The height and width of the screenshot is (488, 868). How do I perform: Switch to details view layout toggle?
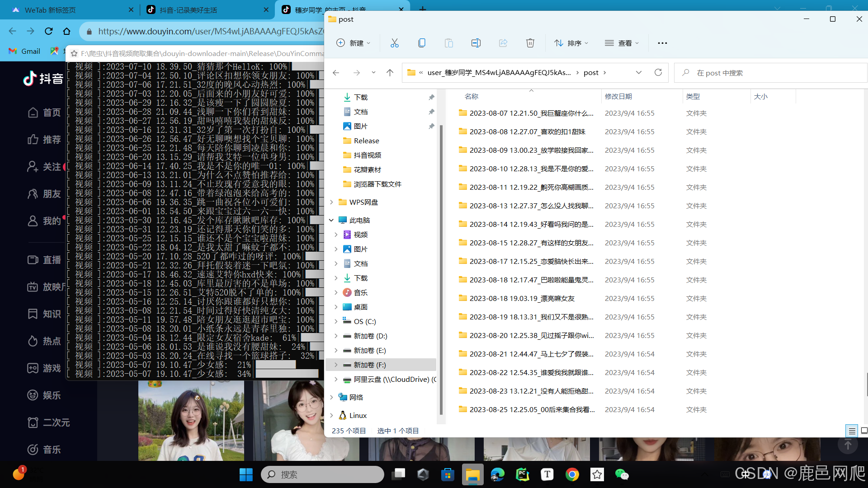(x=851, y=431)
